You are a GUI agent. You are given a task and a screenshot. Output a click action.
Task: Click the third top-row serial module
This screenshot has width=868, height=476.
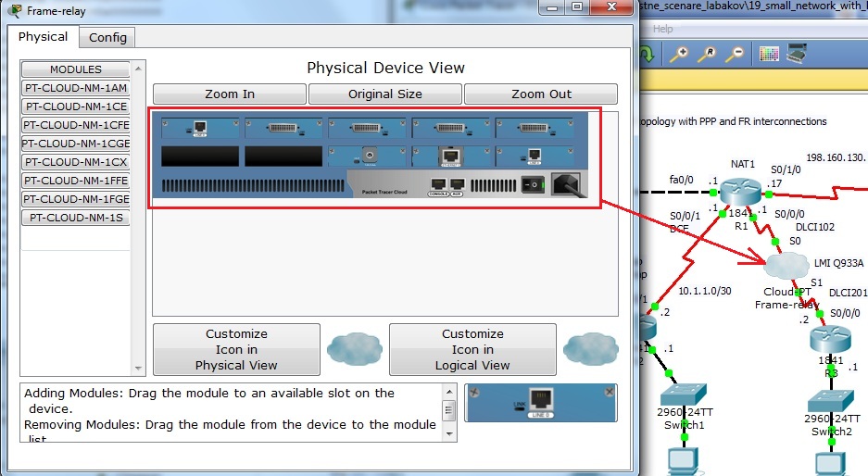click(x=367, y=129)
